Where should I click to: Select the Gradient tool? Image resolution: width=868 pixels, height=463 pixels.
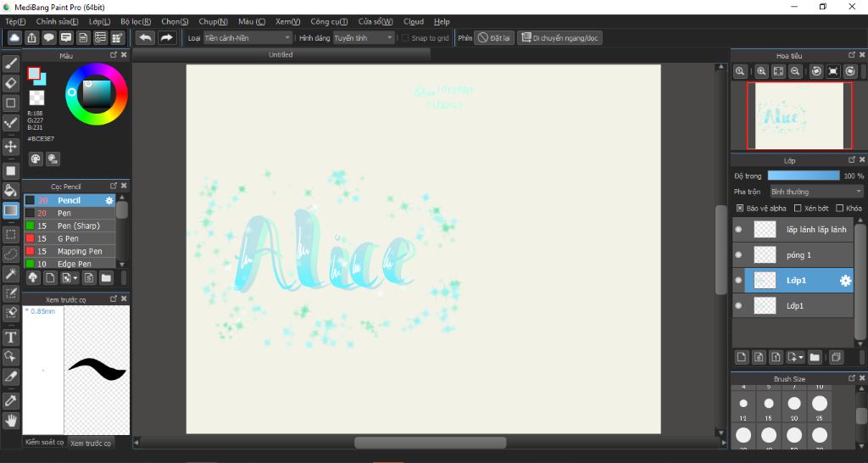(x=10, y=210)
